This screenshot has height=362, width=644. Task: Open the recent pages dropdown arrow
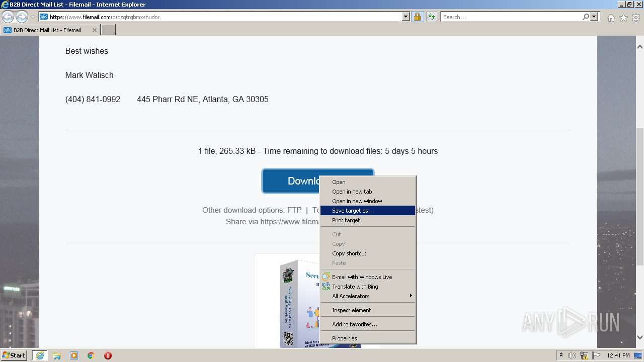[x=33, y=17]
